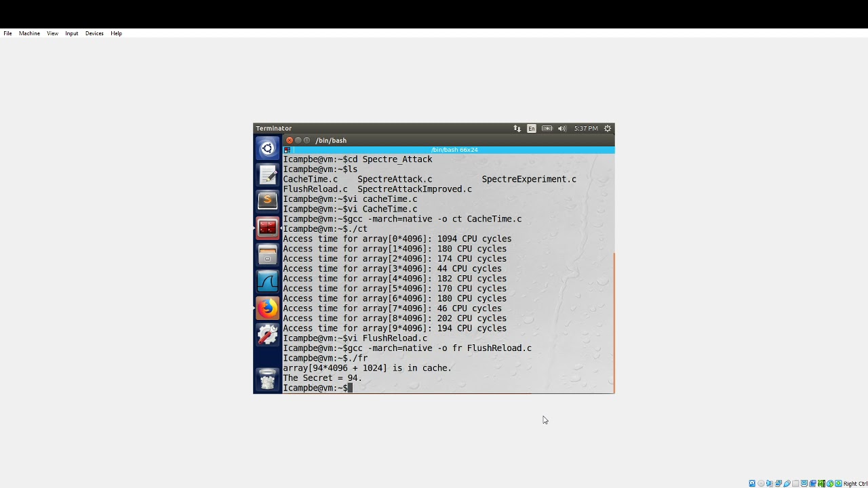Open the VirtualBox Machine menu
This screenshot has height=488, width=868.
29,33
